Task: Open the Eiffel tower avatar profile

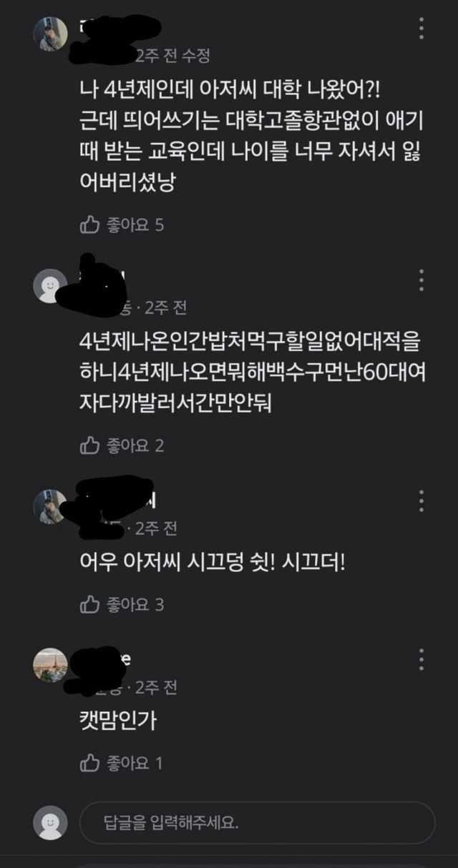Action: click(50, 666)
